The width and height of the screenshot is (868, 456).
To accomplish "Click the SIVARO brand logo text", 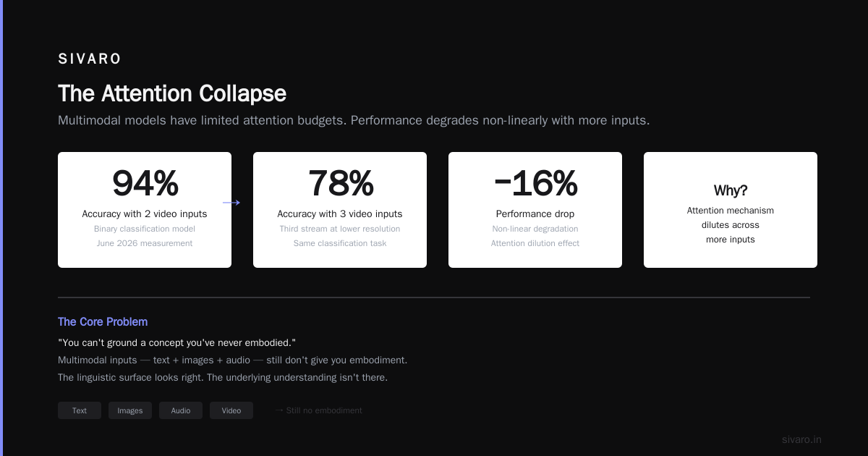I will pyautogui.click(x=90, y=59).
